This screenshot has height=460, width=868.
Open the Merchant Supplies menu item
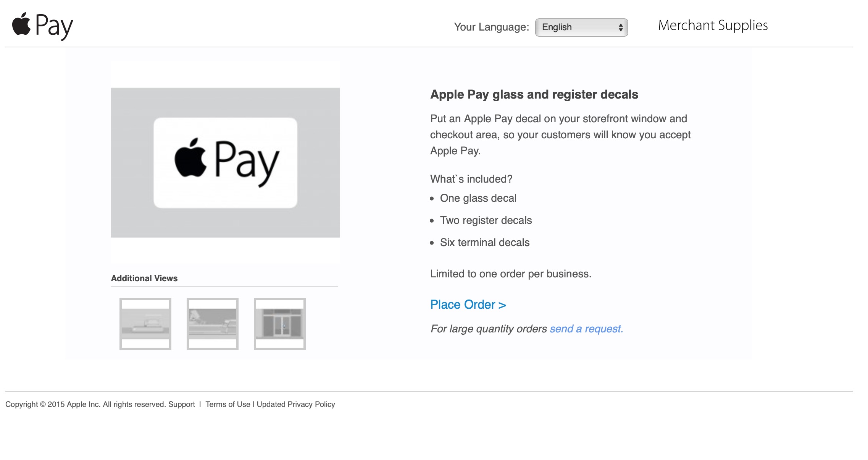[713, 25]
